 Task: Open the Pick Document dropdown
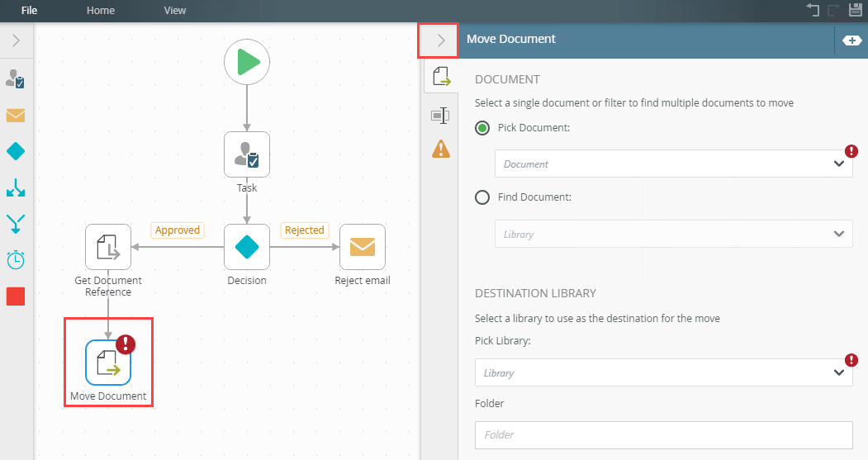[x=673, y=164]
